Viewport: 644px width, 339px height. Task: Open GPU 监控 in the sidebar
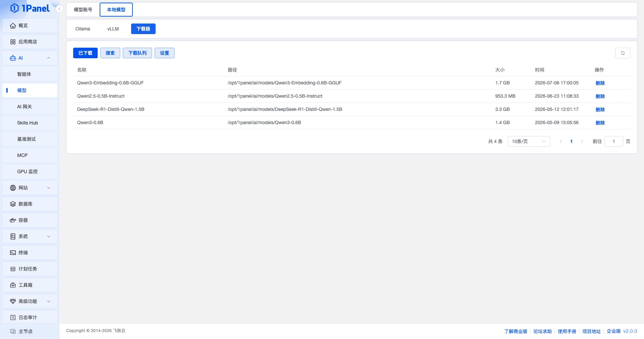[x=30, y=171]
